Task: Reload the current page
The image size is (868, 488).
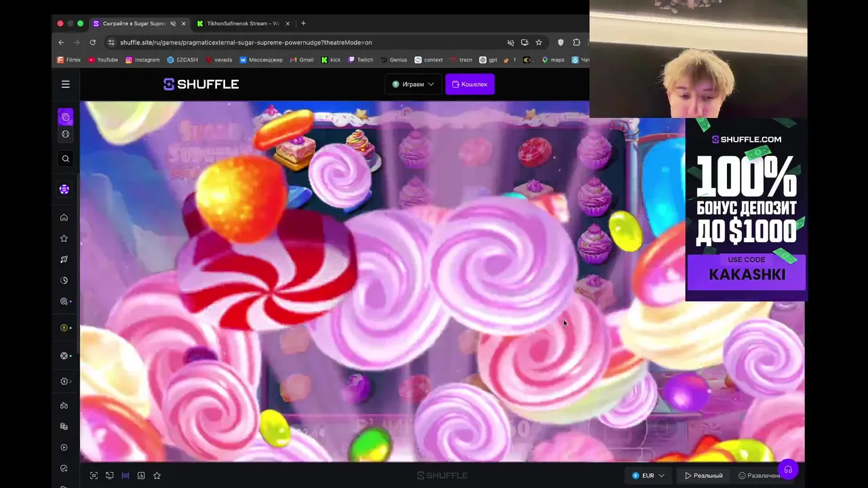Action: (92, 42)
